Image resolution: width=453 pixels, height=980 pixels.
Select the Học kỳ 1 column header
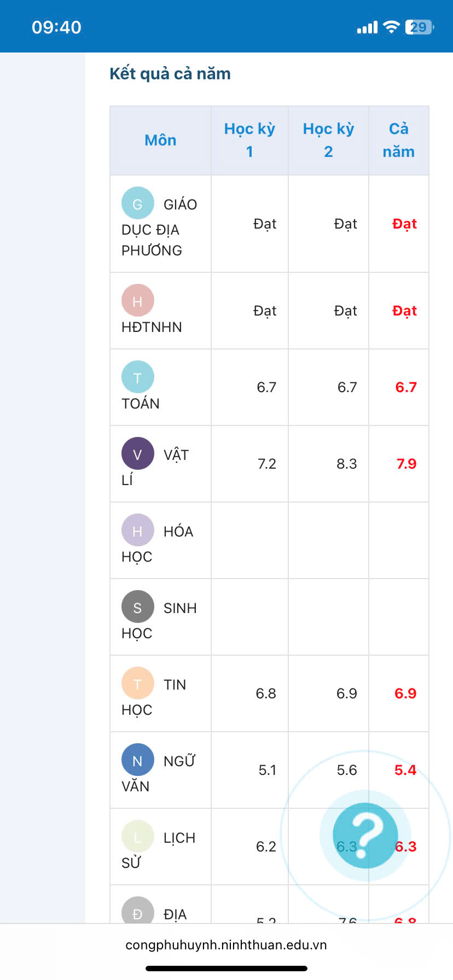(249, 140)
